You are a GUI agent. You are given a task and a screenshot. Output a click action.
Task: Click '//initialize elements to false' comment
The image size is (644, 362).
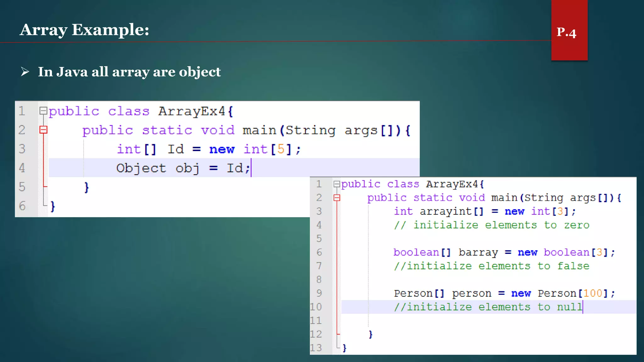[x=491, y=266]
